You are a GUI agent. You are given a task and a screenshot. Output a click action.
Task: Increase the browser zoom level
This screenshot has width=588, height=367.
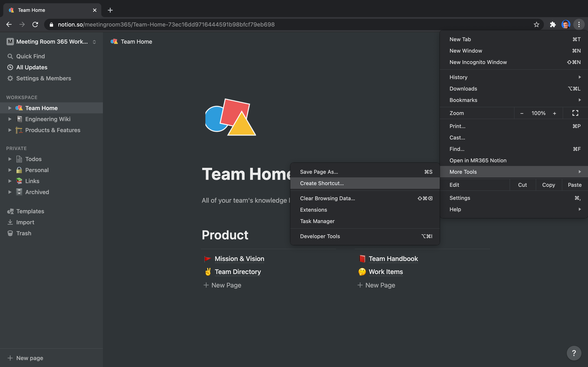pyautogui.click(x=555, y=113)
